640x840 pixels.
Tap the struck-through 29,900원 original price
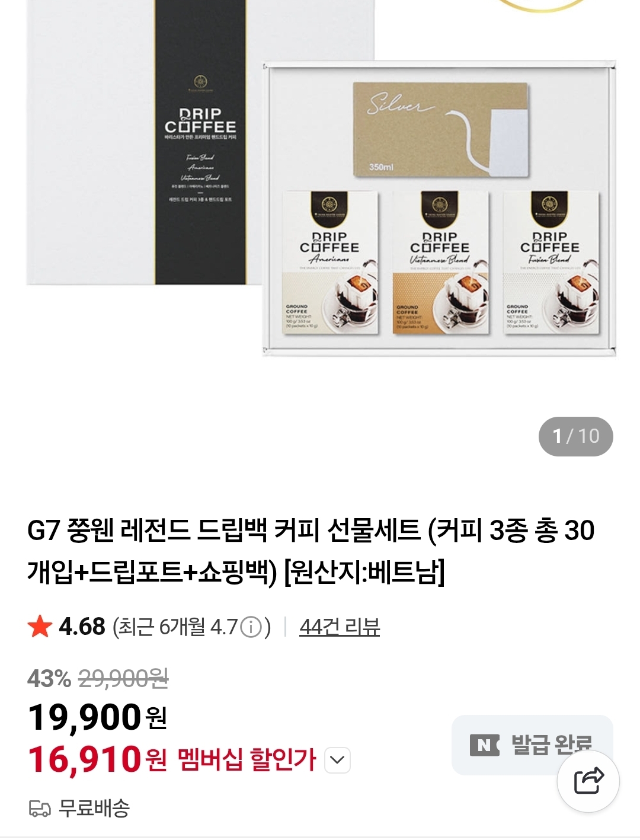(123, 678)
